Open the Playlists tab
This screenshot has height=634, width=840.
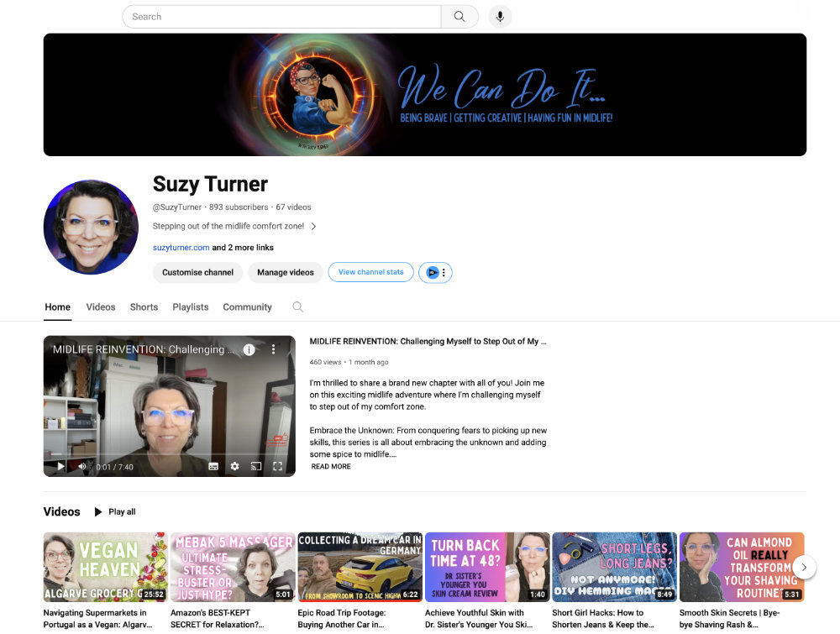pyautogui.click(x=190, y=307)
